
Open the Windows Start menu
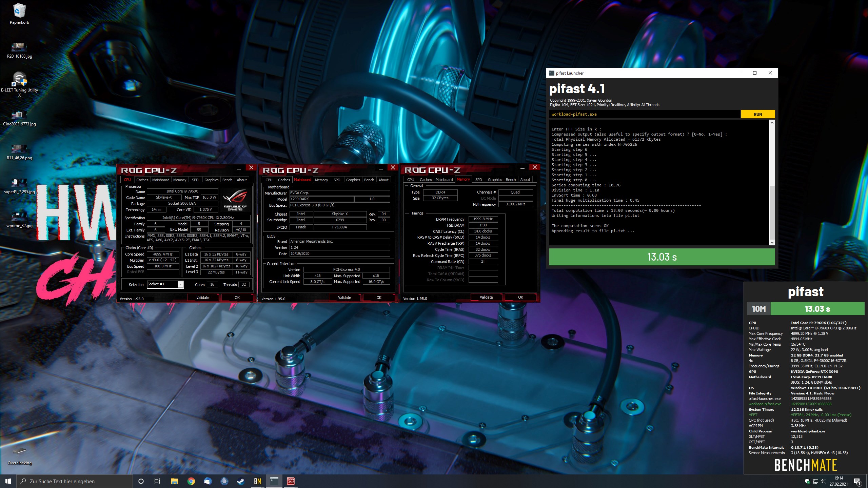8,481
